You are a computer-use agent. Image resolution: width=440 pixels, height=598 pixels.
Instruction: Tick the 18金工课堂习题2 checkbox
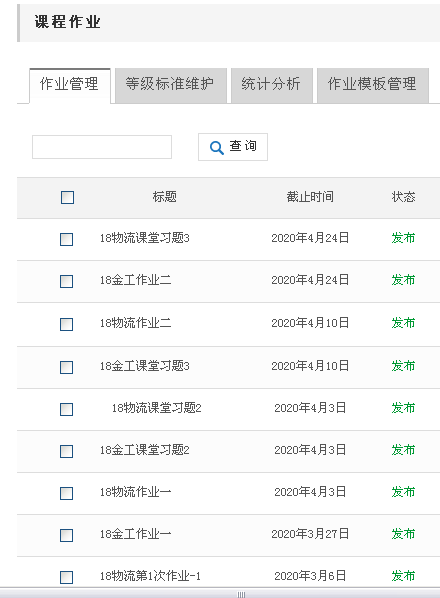click(67, 452)
